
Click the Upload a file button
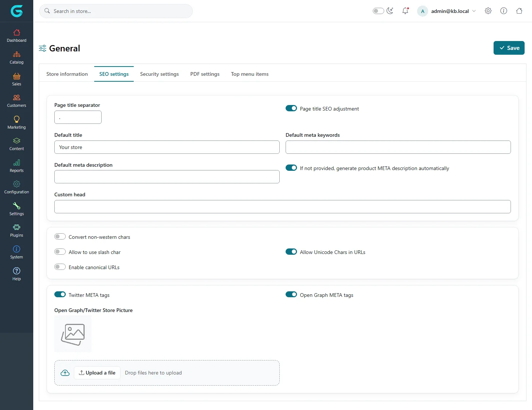point(97,373)
